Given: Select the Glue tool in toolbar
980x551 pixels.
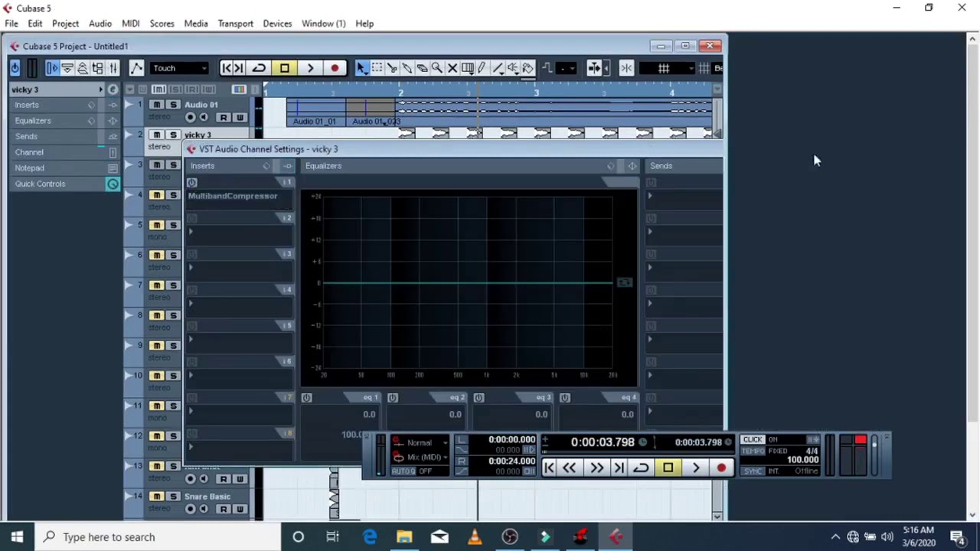Looking at the screenshot, I should coord(407,68).
